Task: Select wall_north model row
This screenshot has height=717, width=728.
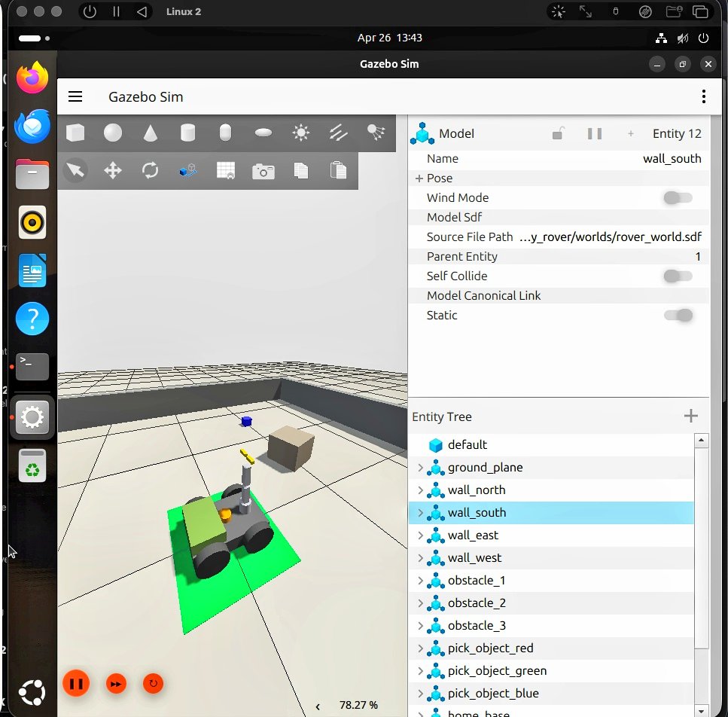Action: pos(551,490)
